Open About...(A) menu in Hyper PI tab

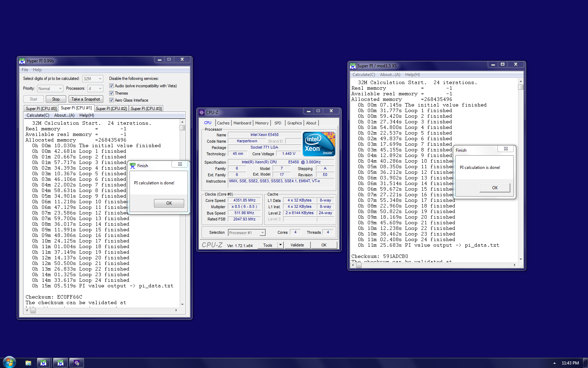coord(64,115)
